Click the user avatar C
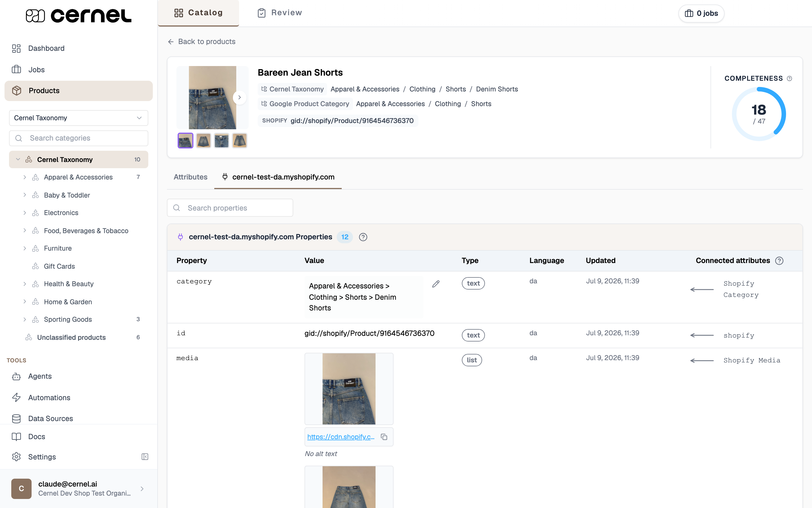The height and width of the screenshot is (508, 812). tap(21, 489)
